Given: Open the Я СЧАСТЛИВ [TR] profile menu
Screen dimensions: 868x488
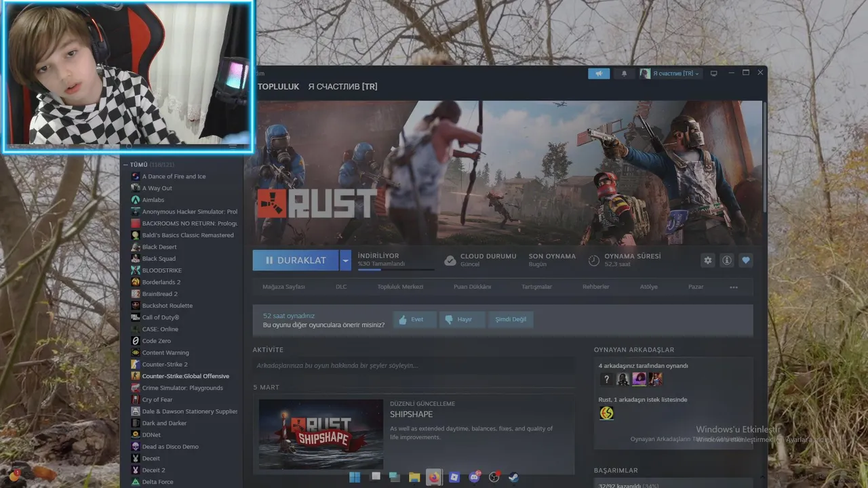Looking at the screenshot, I should (342, 87).
